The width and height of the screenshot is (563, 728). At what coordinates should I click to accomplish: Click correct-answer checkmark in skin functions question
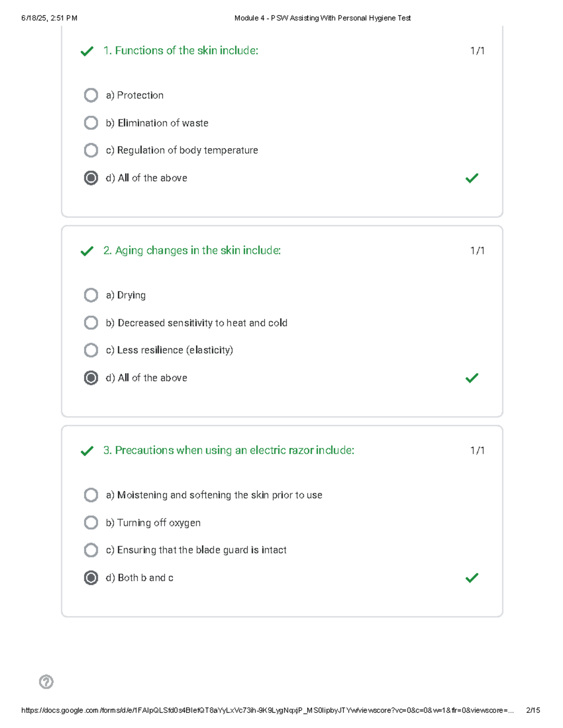[472, 178]
